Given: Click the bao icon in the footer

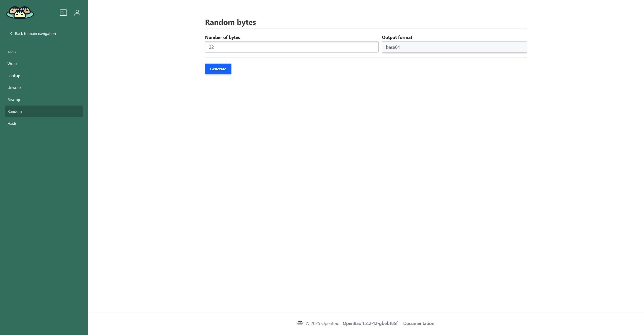Looking at the screenshot, I should 300,323.
